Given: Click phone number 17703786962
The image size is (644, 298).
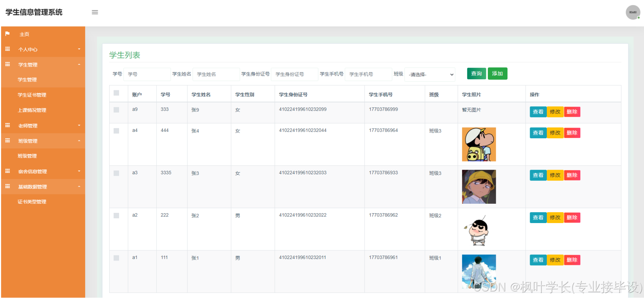Looking at the screenshot, I should tap(383, 215).
